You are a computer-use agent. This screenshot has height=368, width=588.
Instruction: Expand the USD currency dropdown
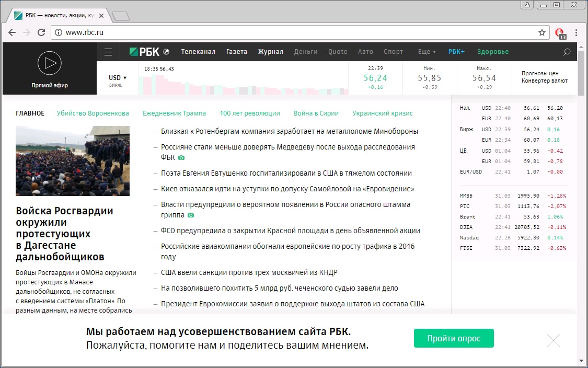coord(118,78)
